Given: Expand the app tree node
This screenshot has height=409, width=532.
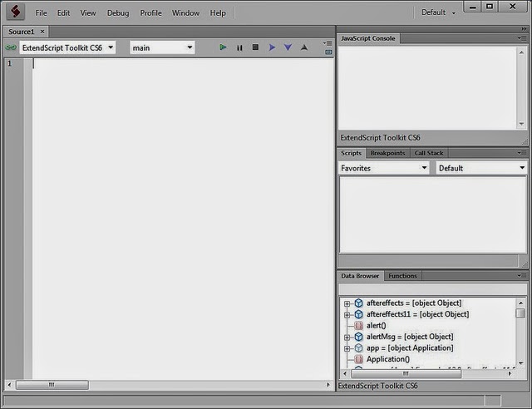Looking at the screenshot, I should [347, 348].
